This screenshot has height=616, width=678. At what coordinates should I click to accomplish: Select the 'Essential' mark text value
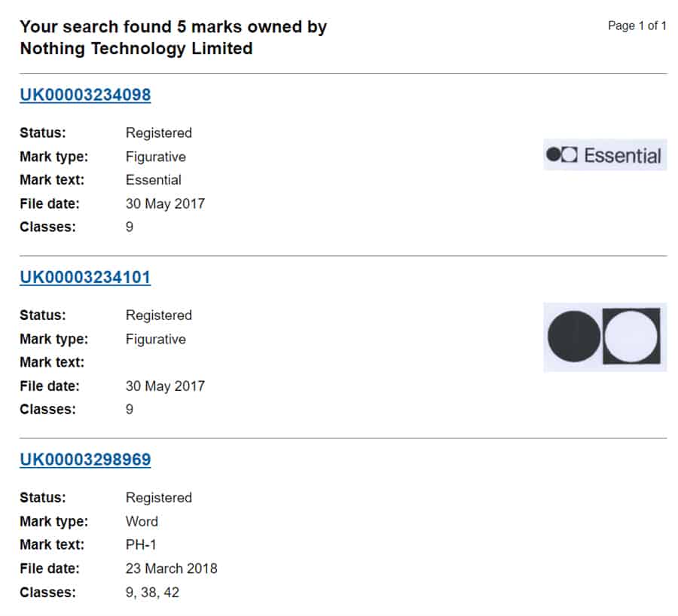153,180
